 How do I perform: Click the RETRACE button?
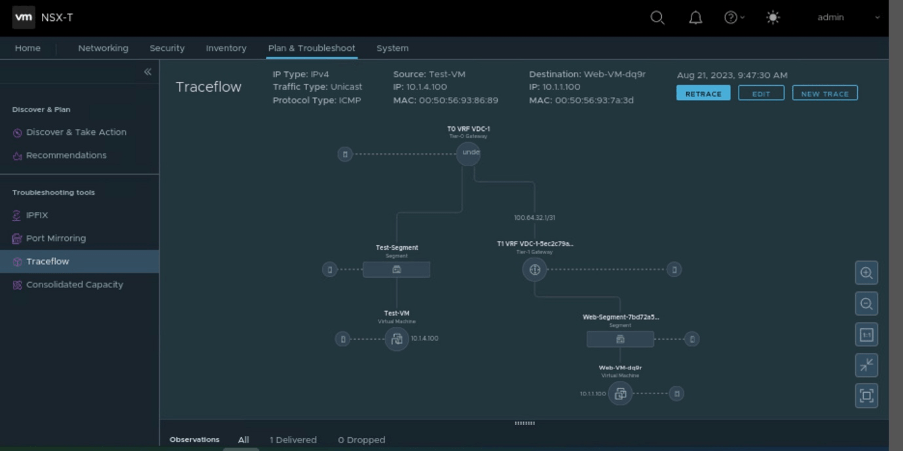click(703, 93)
